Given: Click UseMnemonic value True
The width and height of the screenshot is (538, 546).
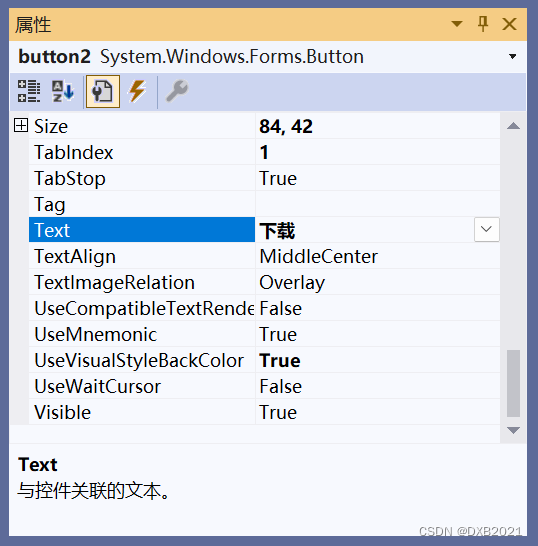Looking at the screenshot, I should click(x=378, y=334).
